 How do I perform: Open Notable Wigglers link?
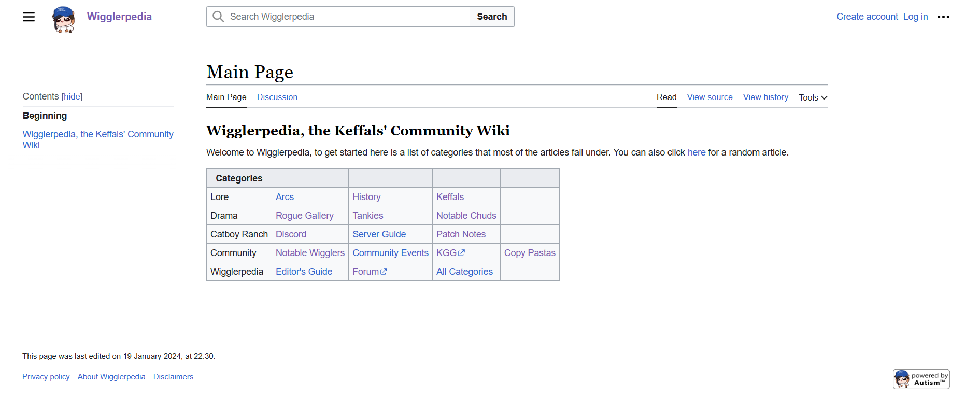[x=310, y=253]
